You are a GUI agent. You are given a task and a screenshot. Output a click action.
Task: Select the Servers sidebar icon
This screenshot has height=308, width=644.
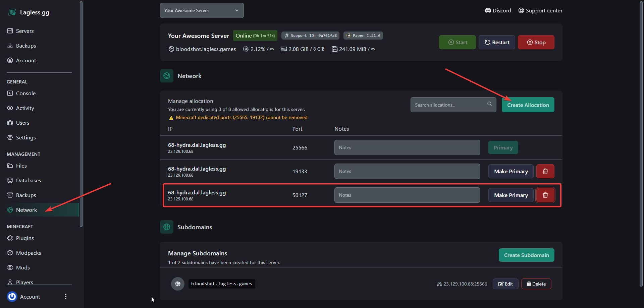pos(10,30)
